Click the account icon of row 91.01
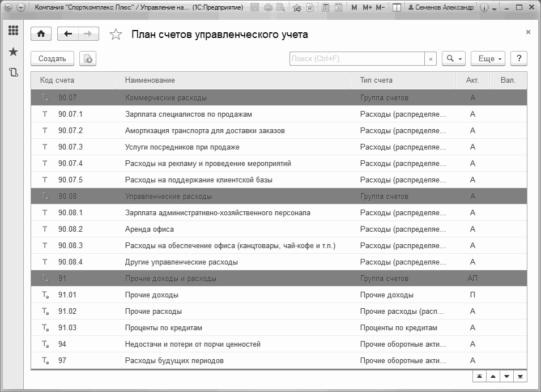The image size is (541, 392). click(x=45, y=295)
